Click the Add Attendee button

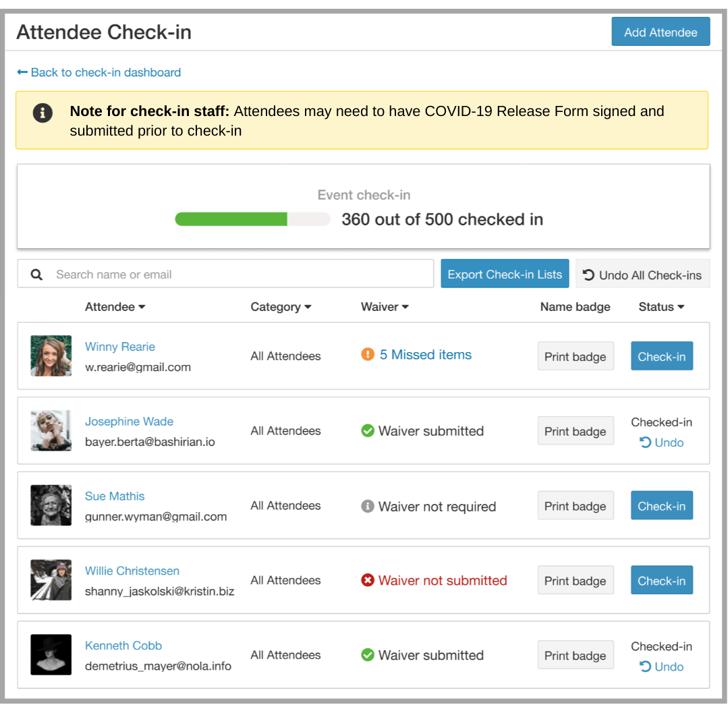click(661, 31)
